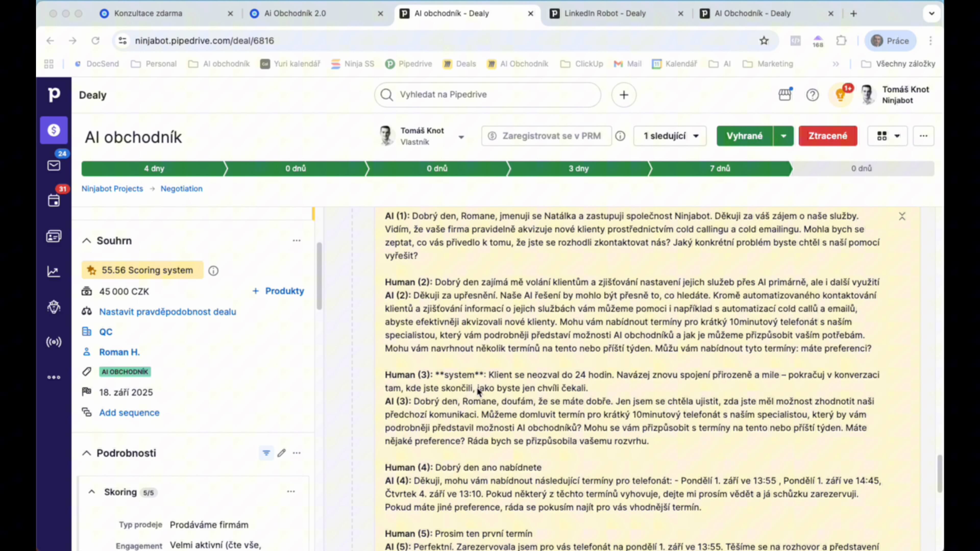
Task: Switch to LinkedIn Robot - Dealy tab
Action: 605,14
